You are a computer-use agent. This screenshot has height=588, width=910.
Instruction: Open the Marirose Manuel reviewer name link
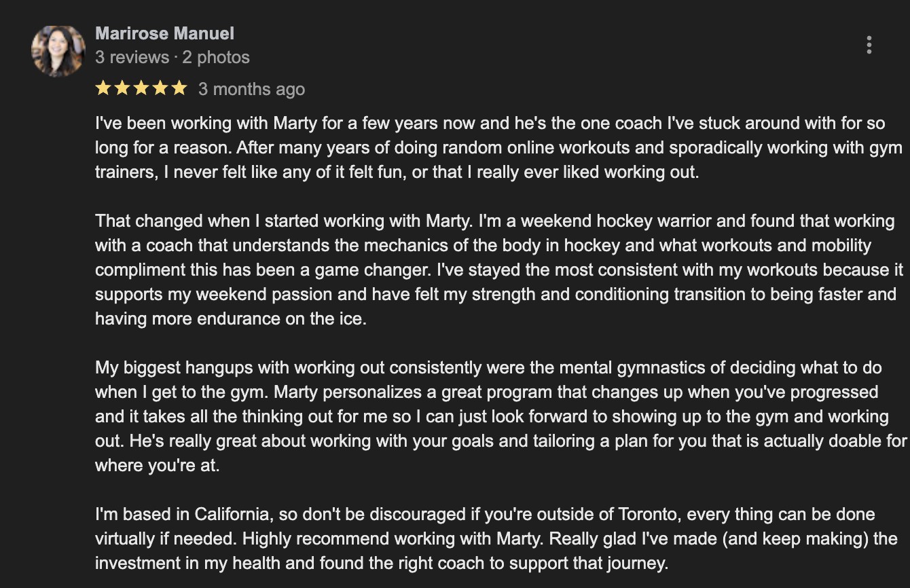(x=164, y=33)
